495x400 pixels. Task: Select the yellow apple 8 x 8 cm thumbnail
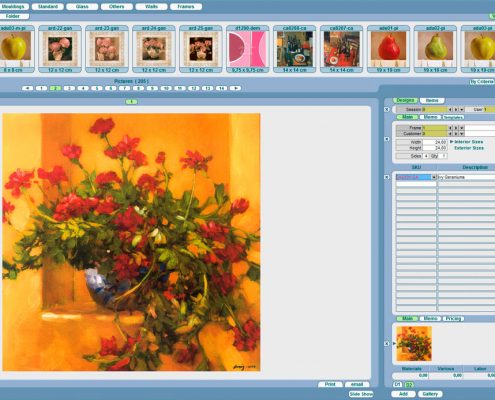pos(17,49)
